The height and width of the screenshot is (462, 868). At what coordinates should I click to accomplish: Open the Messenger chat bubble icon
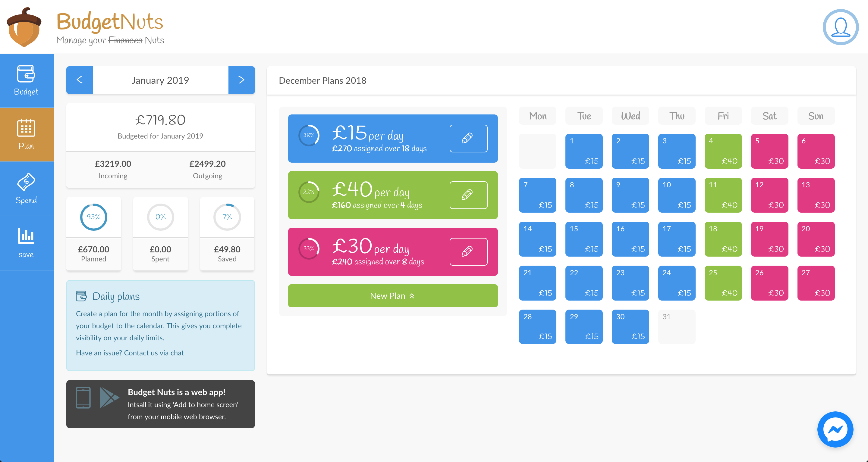[835, 429]
